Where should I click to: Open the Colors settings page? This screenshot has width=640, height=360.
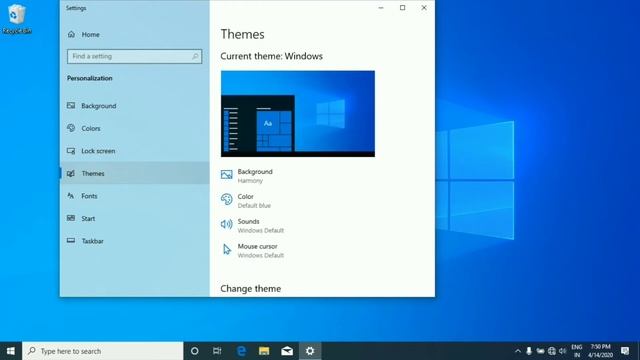[135, 128]
